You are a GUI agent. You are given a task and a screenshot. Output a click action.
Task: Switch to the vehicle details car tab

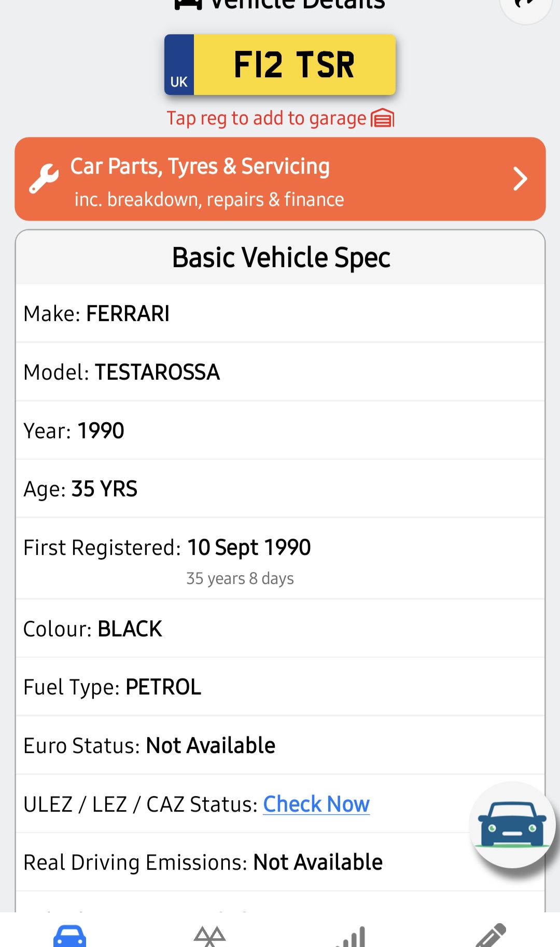coord(69,936)
